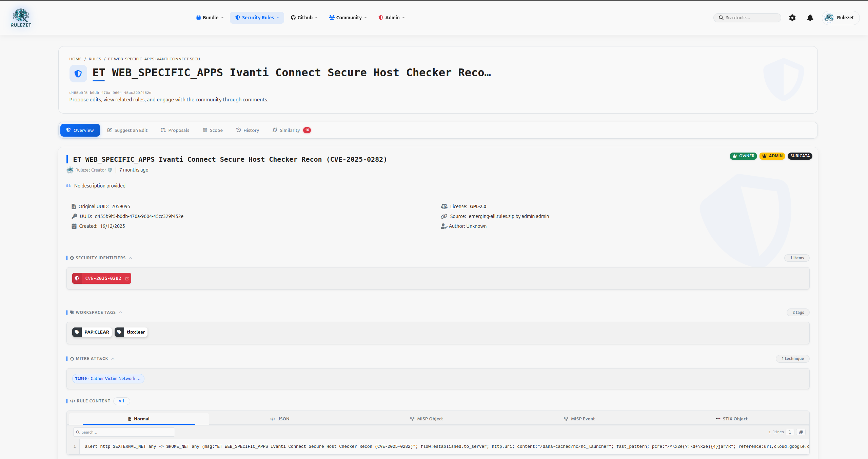This screenshot has width=868, height=459.
Task: Select the STIX Object format tab
Action: coord(732,419)
